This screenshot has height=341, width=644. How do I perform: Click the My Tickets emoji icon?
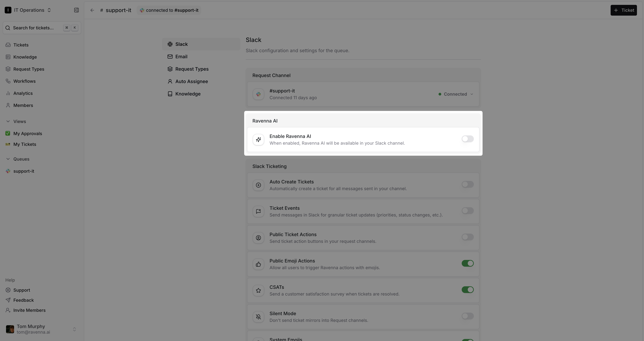(x=8, y=144)
